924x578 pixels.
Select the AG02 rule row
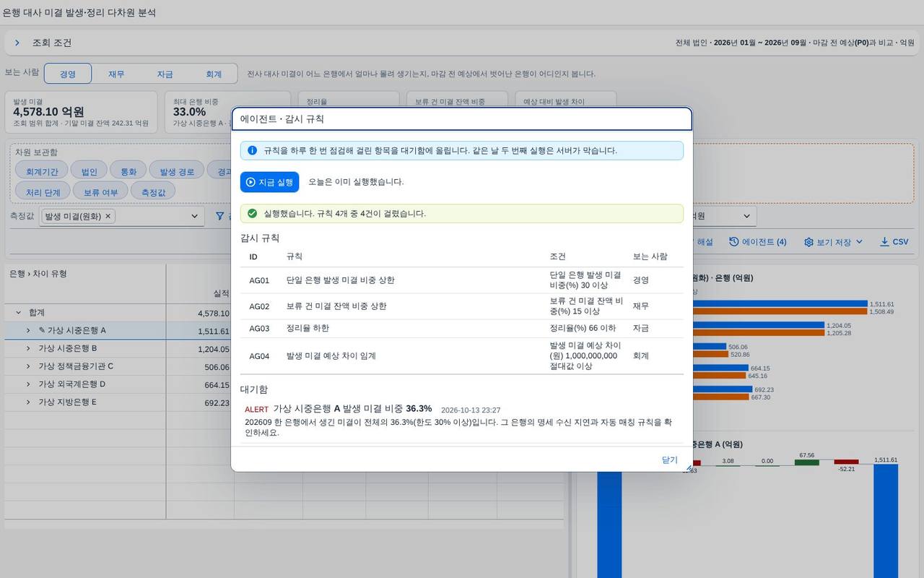(462, 306)
